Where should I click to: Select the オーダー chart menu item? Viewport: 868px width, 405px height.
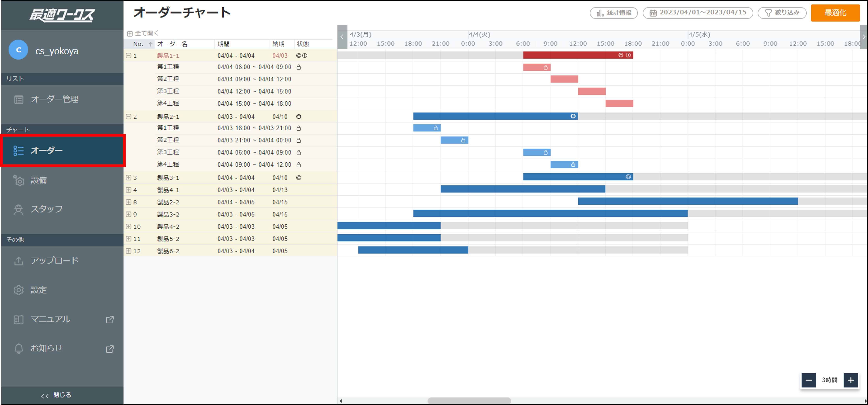click(x=62, y=151)
